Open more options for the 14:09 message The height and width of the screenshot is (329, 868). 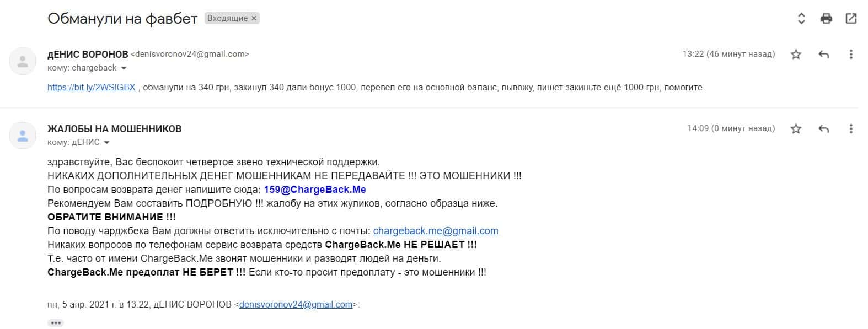tap(851, 128)
